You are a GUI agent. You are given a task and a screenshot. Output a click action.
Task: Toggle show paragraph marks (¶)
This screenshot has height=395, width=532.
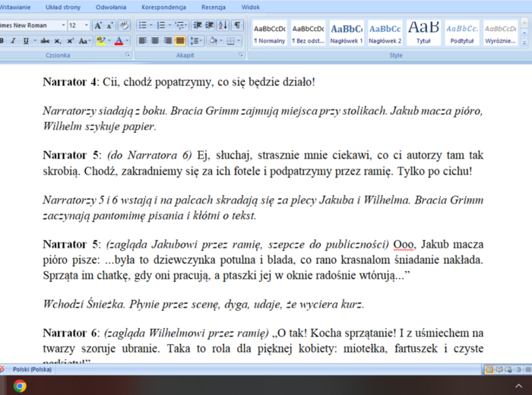(x=238, y=25)
